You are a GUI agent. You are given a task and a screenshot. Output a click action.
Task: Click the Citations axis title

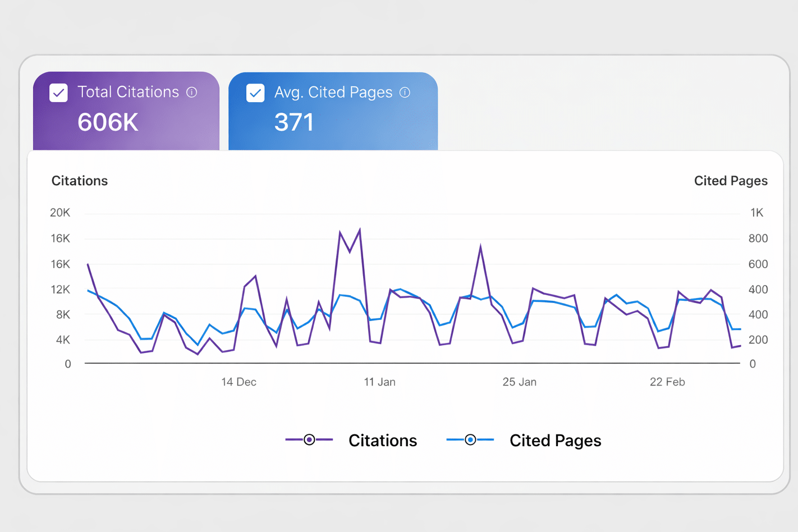click(x=80, y=181)
